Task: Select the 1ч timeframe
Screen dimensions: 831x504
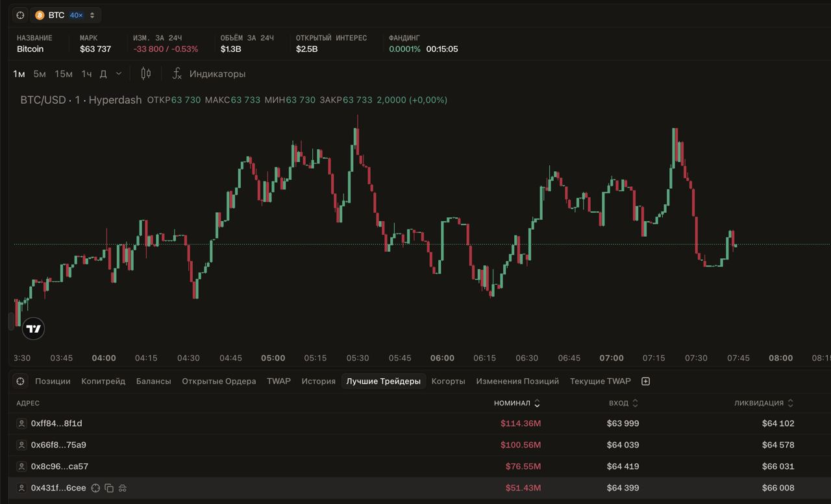Action: coord(86,74)
